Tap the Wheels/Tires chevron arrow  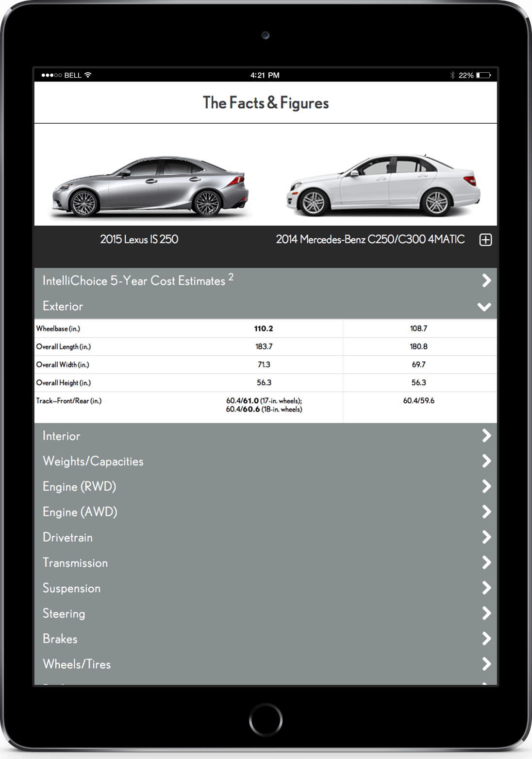point(486,664)
